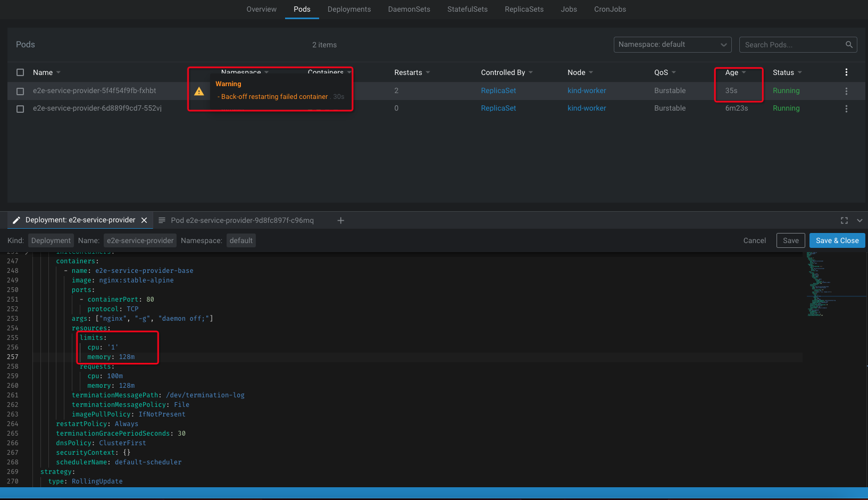Add a new dock tab with the plus icon
Image resolution: width=868 pixels, height=500 pixels.
(341, 220)
